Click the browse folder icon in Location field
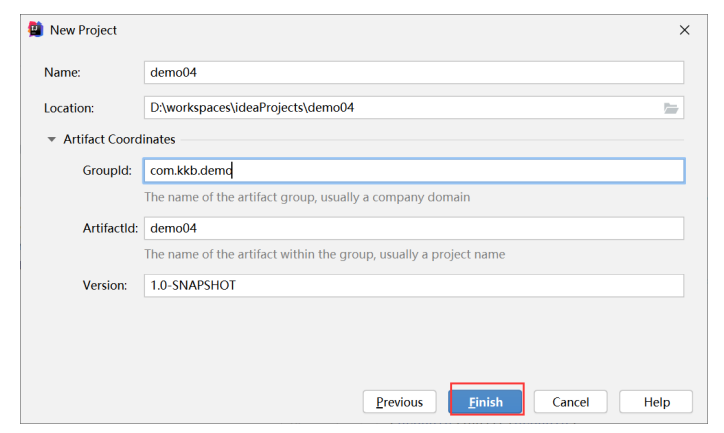724x433 pixels. 670,108
